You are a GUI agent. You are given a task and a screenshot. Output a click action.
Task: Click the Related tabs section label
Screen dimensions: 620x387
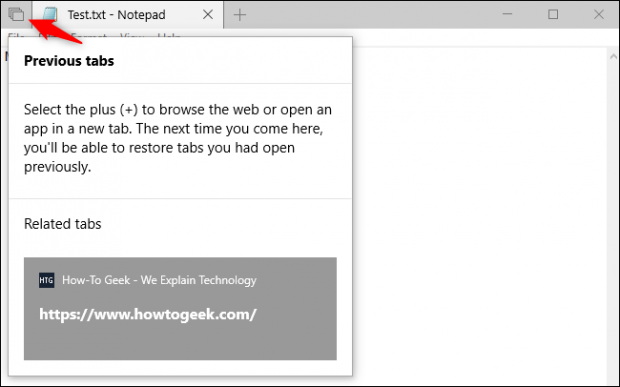[x=62, y=224]
